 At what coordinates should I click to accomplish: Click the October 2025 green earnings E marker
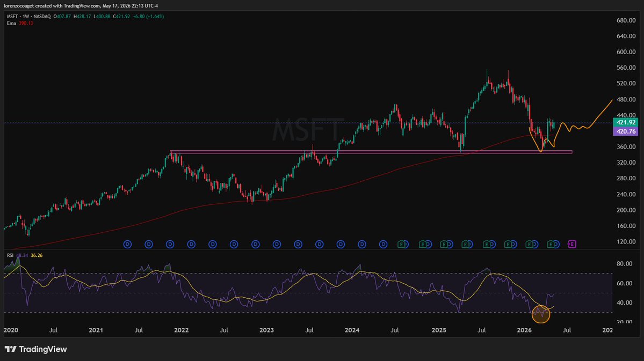coord(508,244)
